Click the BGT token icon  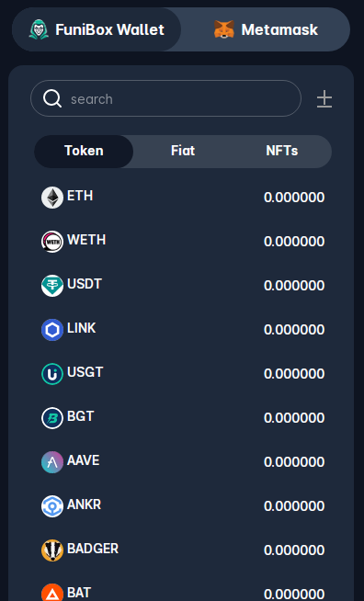coord(52,418)
